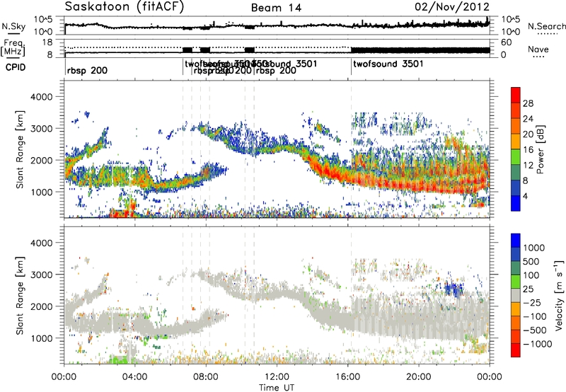Click the "16:00" time axis label
Viewport: 566px width, 392px height.
(347, 377)
